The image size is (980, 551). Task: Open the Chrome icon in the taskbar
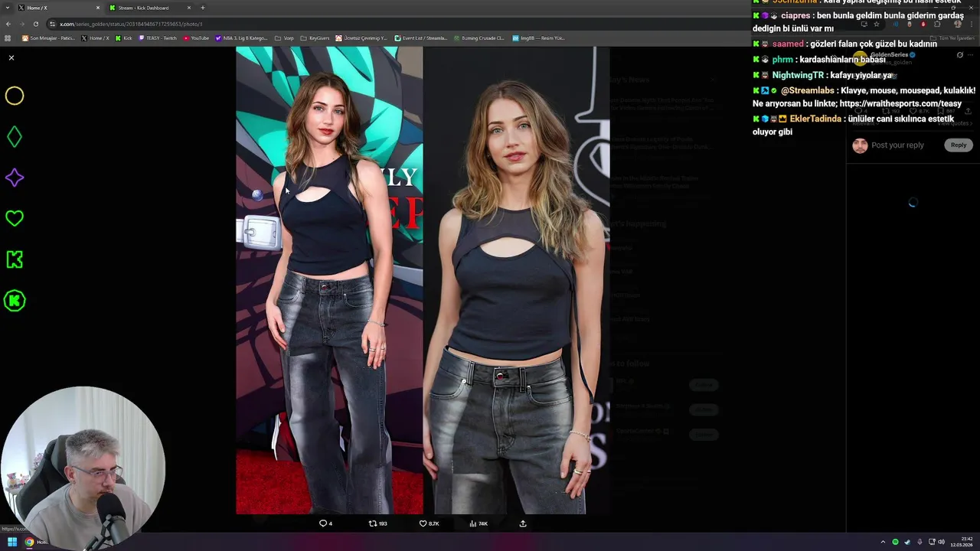pyautogui.click(x=29, y=542)
